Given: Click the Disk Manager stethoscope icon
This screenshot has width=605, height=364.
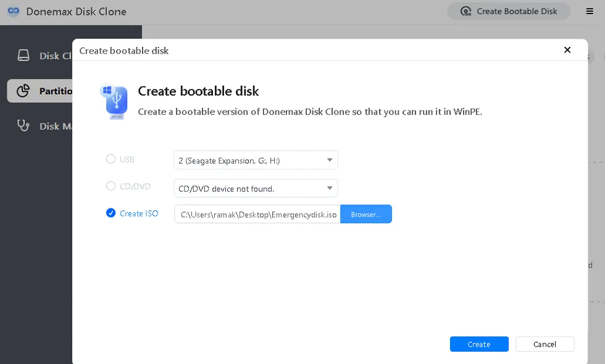Looking at the screenshot, I should point(23,126).
